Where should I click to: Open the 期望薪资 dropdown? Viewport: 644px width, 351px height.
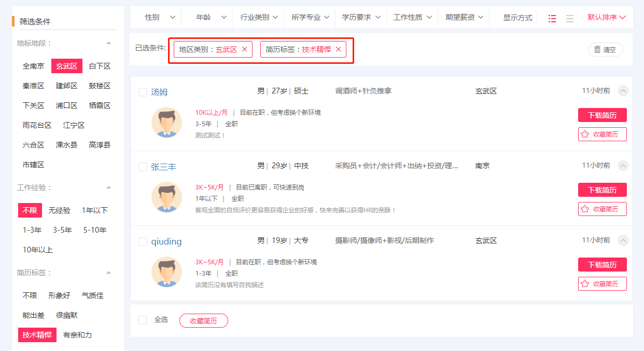464,18
